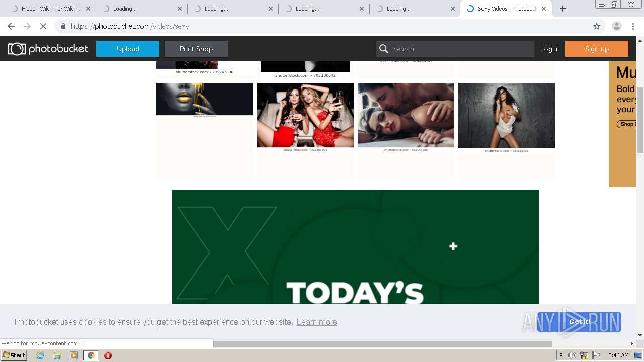Click the vertical page scrollbar thumb
Viewport: 644px width, 362px height.
coord(640,120)
